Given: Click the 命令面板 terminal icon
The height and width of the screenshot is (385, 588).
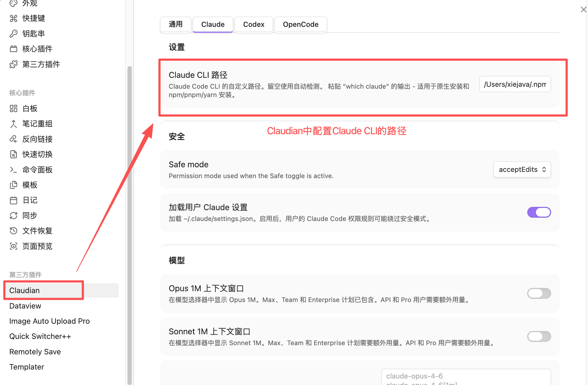Looking at the screenshot, I should (14, 170).
